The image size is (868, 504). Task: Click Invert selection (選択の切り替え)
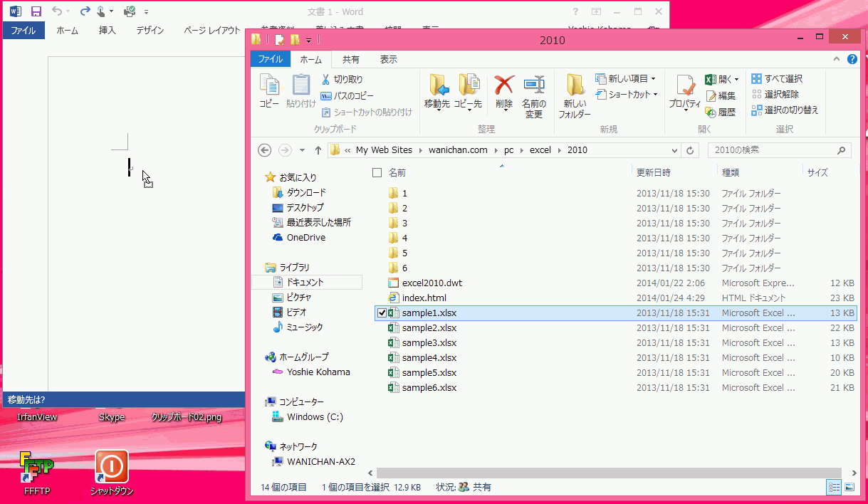coord(785,110)
